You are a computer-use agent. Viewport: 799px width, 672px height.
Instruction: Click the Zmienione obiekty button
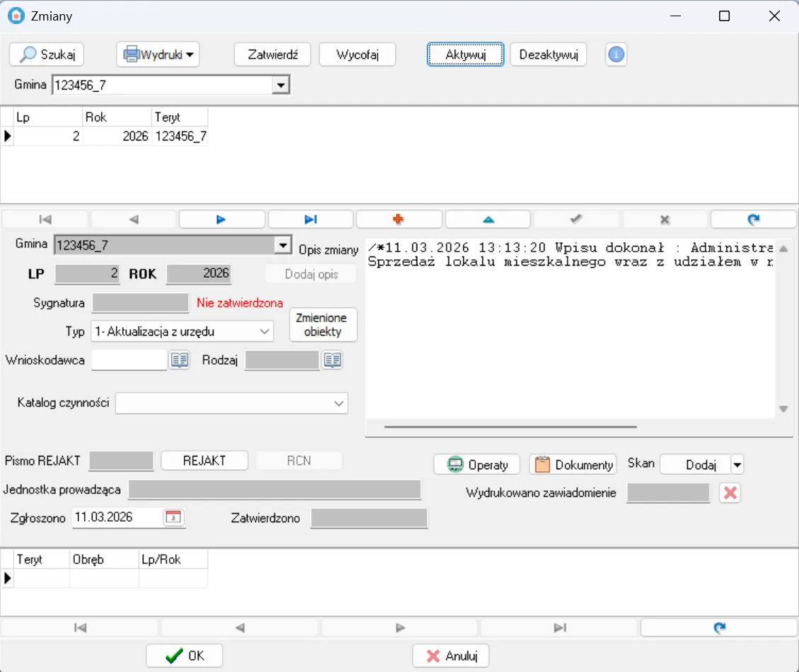tap(323, 325)
